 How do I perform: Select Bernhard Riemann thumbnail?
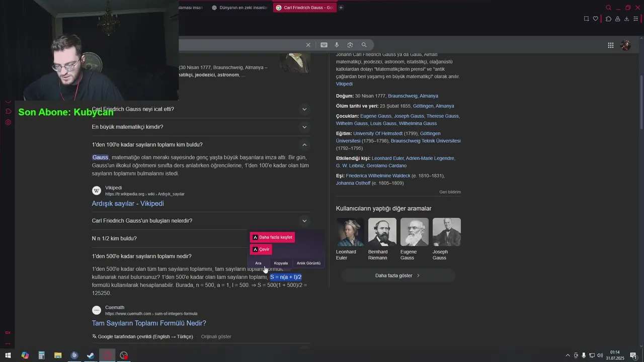coord(382,232)
